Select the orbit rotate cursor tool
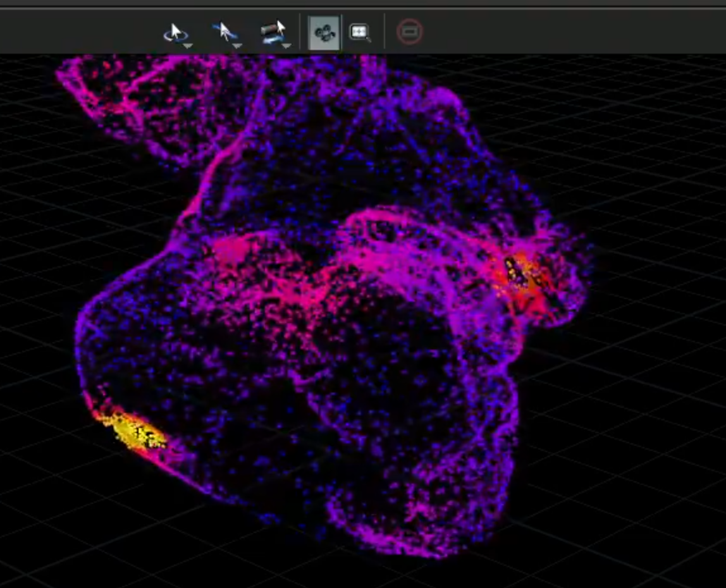 pos(175,34)
